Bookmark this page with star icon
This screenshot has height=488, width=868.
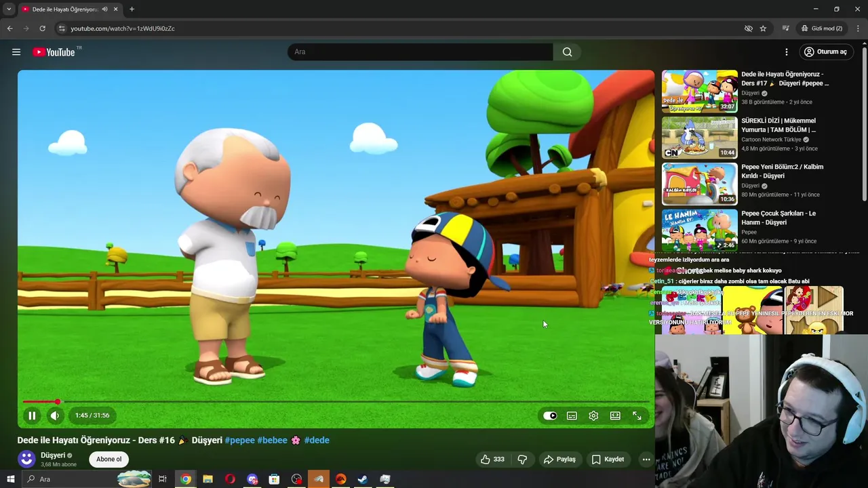763,28
